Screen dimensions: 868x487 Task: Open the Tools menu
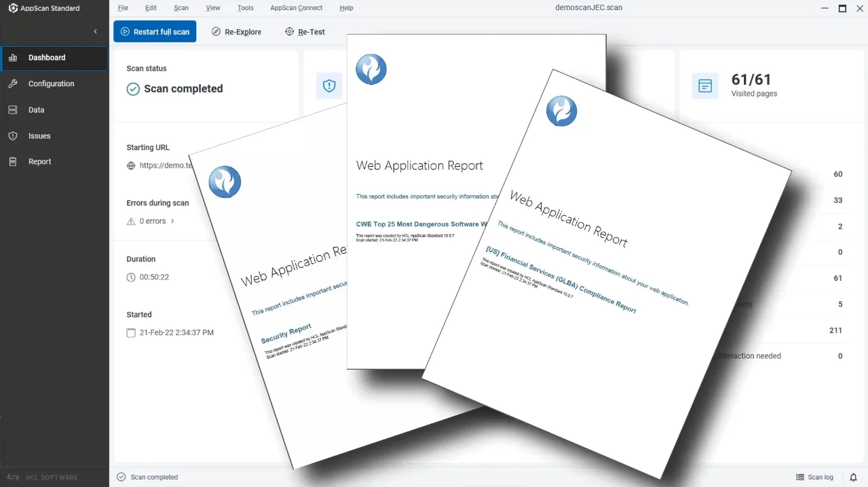pos(245,8)
